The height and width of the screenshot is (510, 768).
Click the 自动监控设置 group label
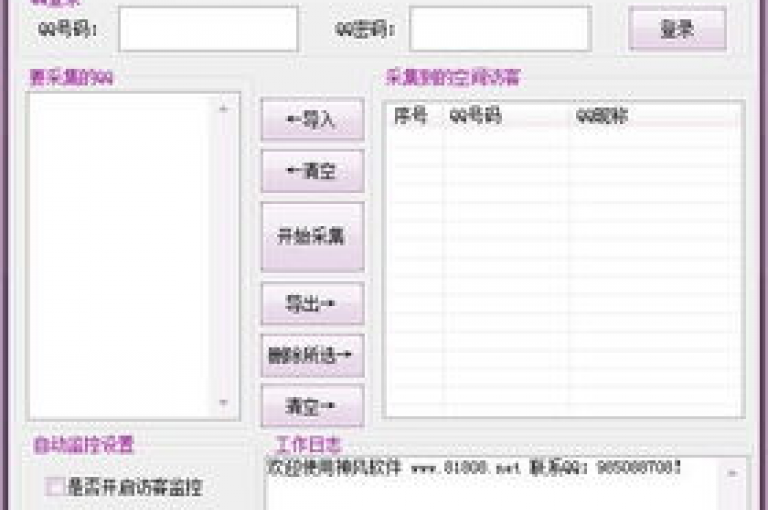coord(83,445)
